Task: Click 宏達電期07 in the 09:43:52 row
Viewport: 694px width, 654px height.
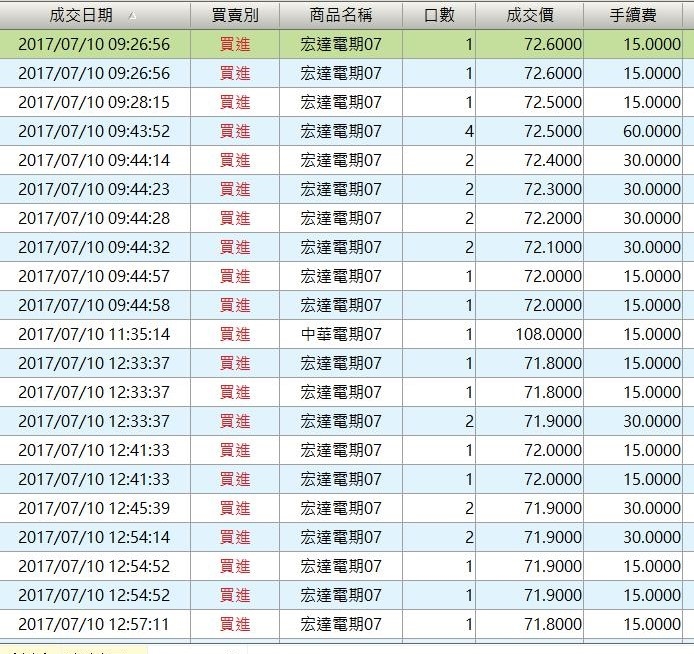Action: pos(341,131)
